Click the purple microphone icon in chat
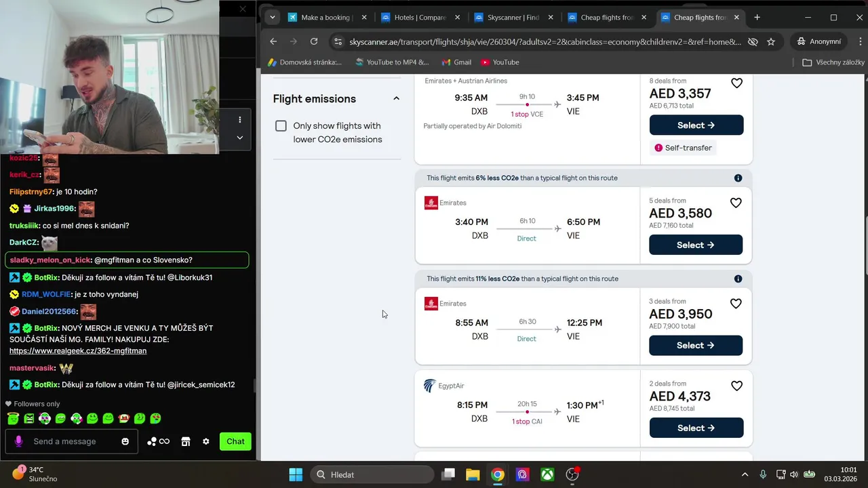Image resolution: width=868 pixels, height=488 pixels. pos(18,441)
